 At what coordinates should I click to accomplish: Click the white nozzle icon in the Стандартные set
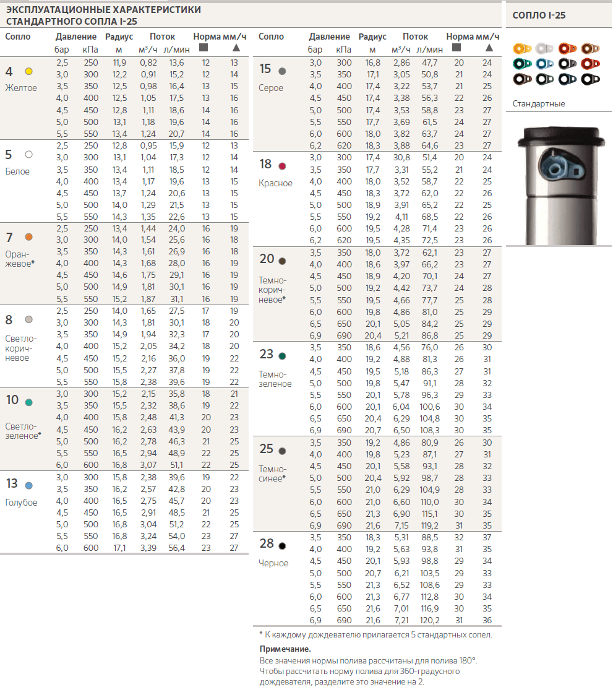point(544,48)
